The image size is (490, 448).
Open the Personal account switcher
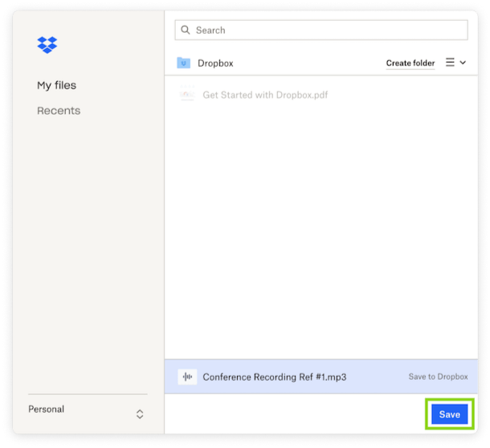pyautogui.click(x=88, y=410)
